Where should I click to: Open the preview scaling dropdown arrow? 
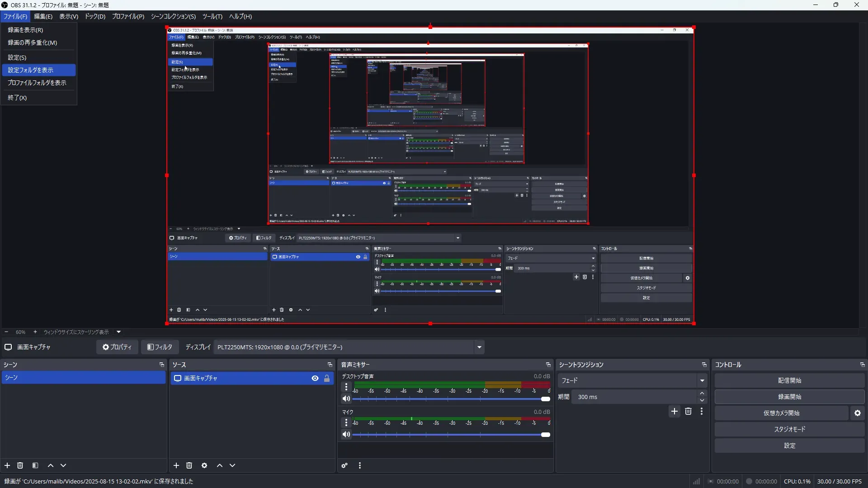119,332
